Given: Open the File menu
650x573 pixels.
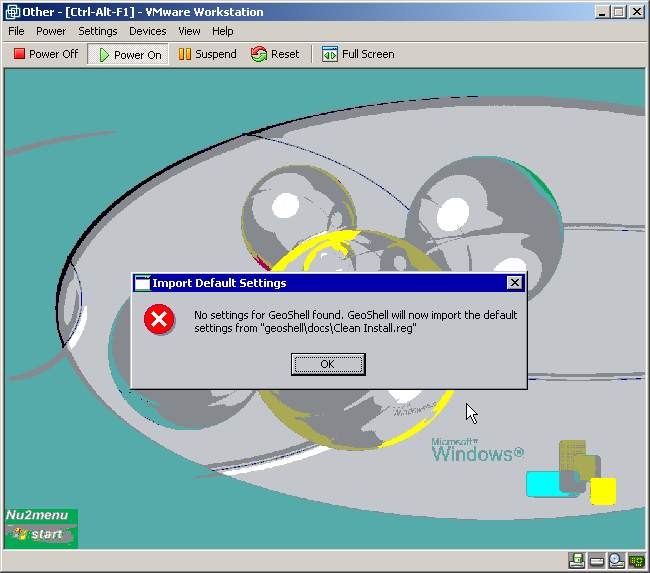Looking at the screenshot, I should pos(16,31).
